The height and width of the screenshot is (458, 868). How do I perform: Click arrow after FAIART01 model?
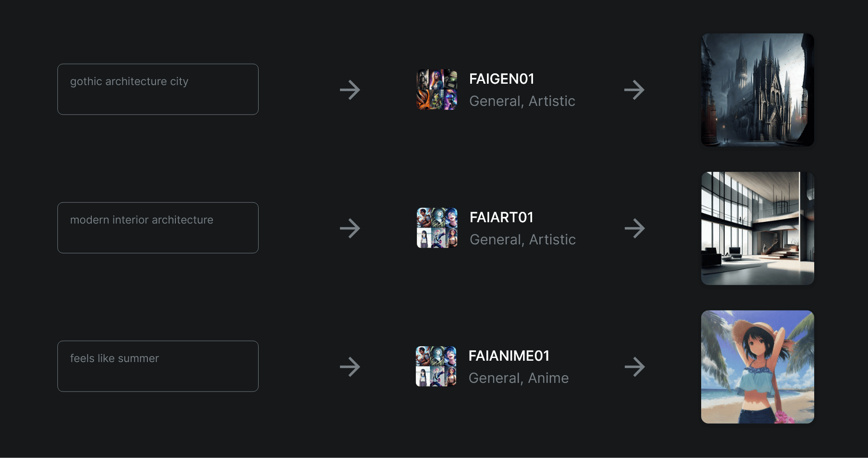click(x=634, y=228)
